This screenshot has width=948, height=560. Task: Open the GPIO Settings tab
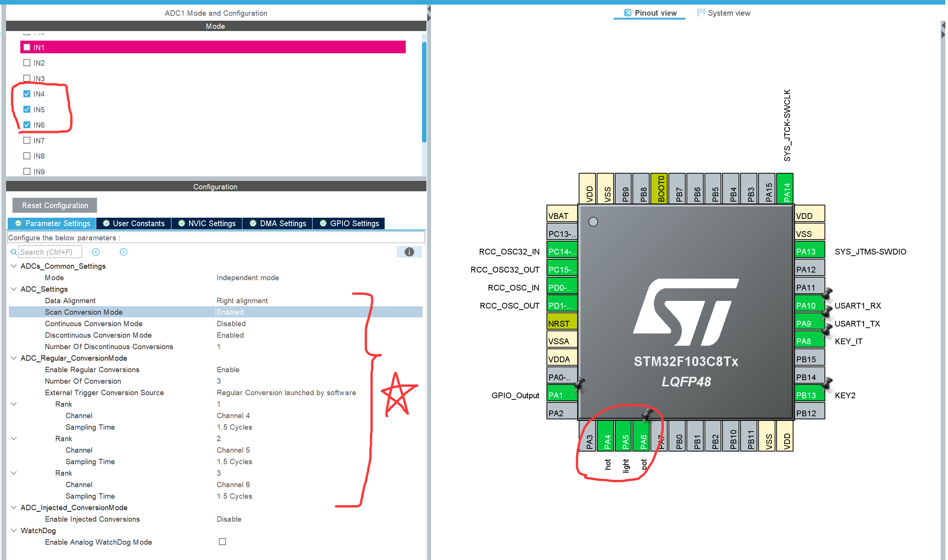tap(349, 223)
